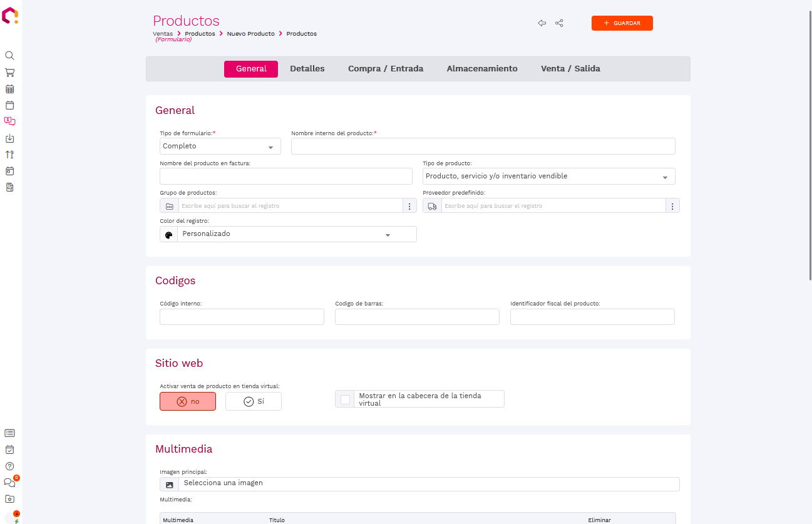Image resolution: width=812 pixels, height=524 pixels.
Task: Click the three-dot menu for Grupo de productos
Action: pos(409,206)
